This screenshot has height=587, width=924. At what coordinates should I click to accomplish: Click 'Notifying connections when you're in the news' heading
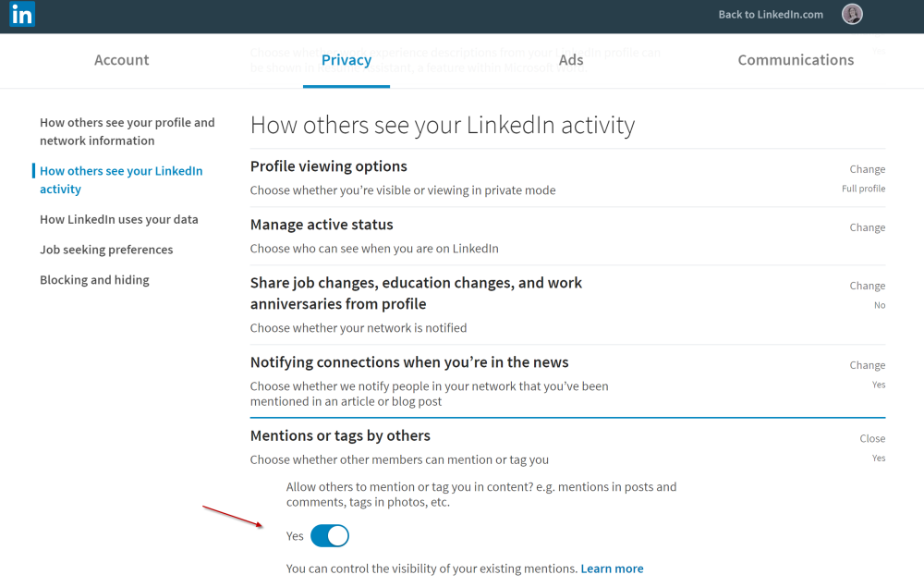pos(409,362)
